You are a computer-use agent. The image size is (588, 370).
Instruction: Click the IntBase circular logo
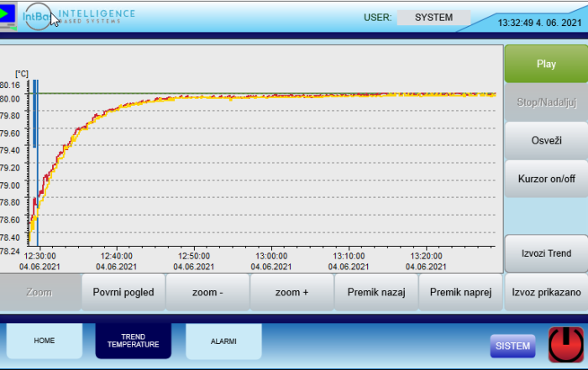pos(37,17)
